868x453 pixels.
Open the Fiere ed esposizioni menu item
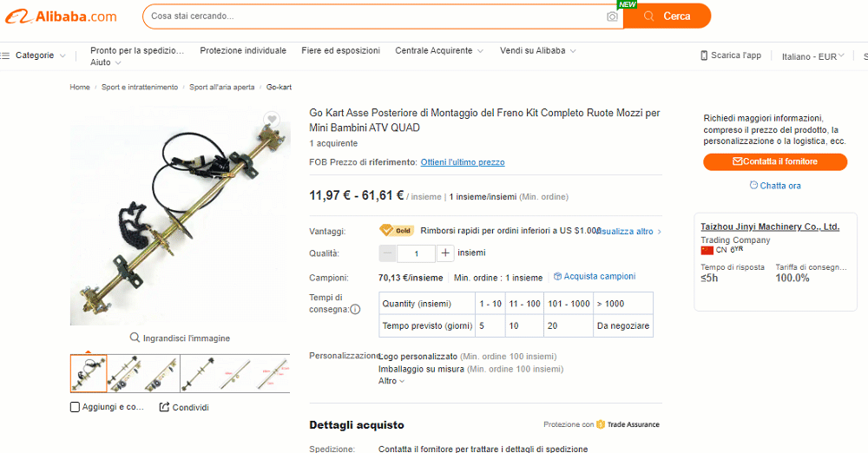pyautogui.click(x=340, y=50)
